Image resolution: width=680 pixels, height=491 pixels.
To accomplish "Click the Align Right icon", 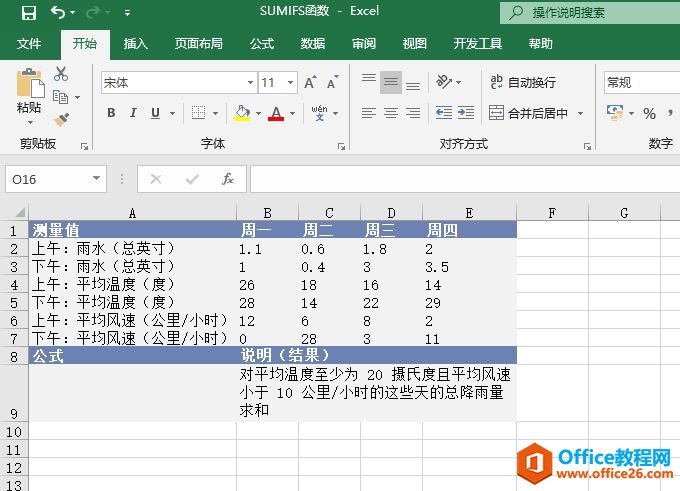I will coord(413,113).
